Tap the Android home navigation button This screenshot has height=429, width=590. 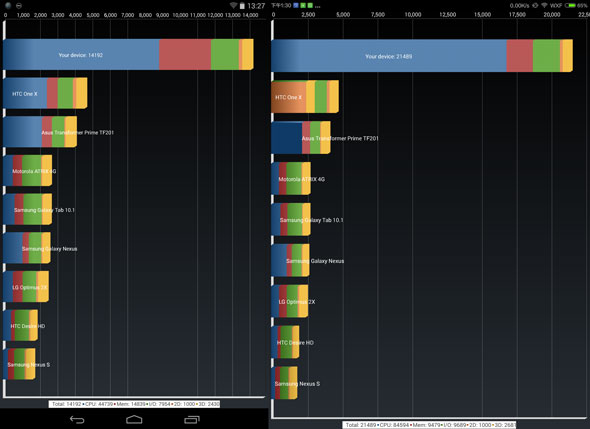134,419
